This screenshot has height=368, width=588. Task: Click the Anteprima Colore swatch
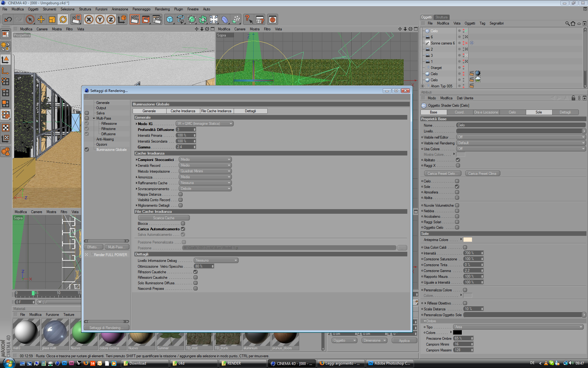[468, 240]
